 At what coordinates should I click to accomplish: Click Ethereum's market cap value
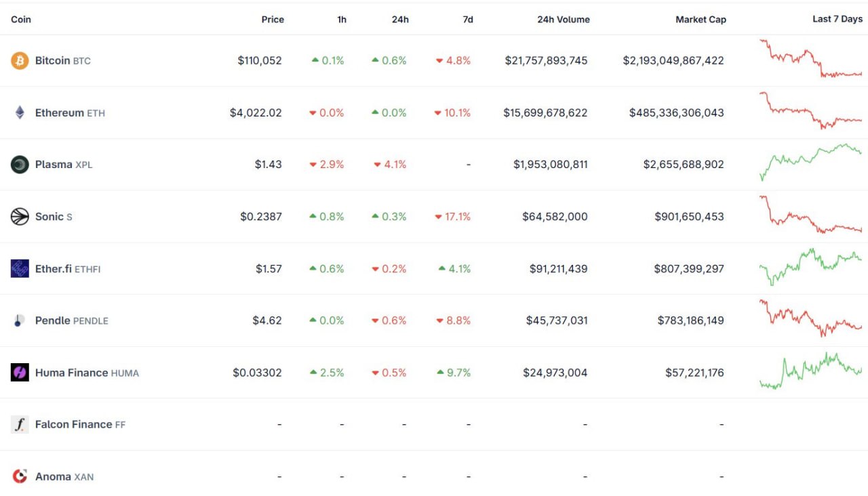point(676,113)
